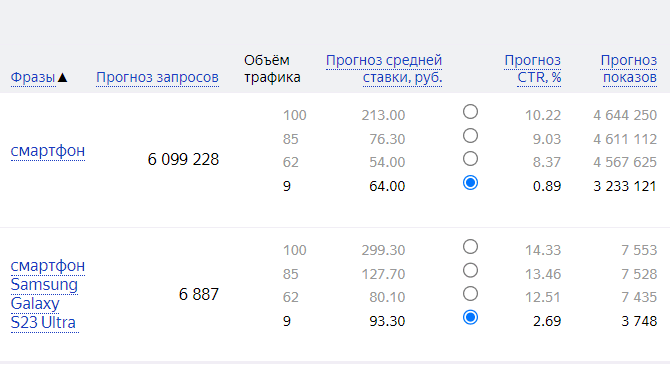Click the 54.00 bid value

click(x=387, y=162)
